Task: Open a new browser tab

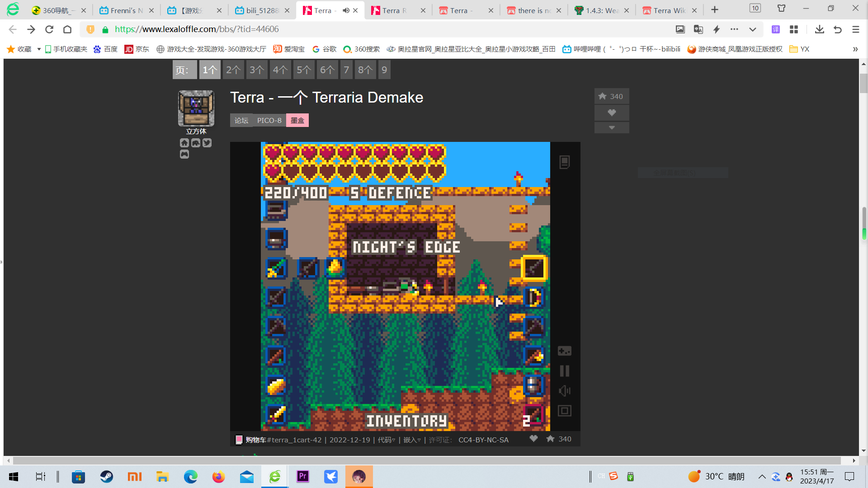Action: (714, 10)
